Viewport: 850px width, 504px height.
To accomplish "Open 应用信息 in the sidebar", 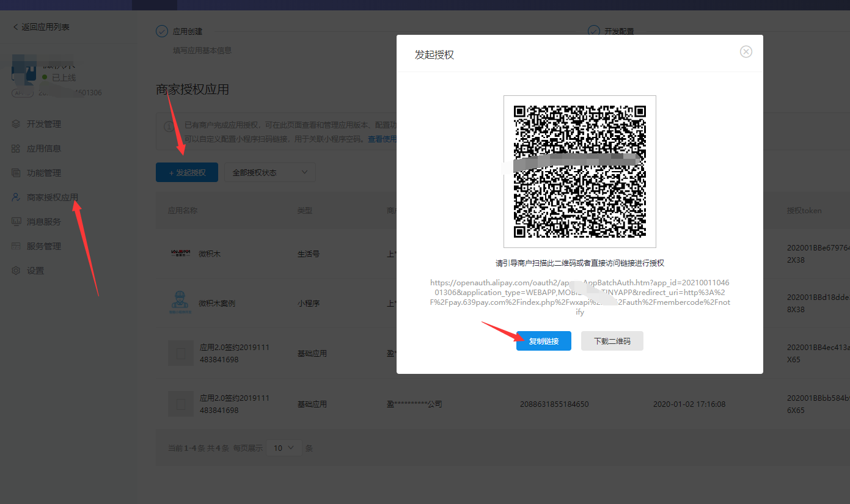I will click(x=44, y=148).
